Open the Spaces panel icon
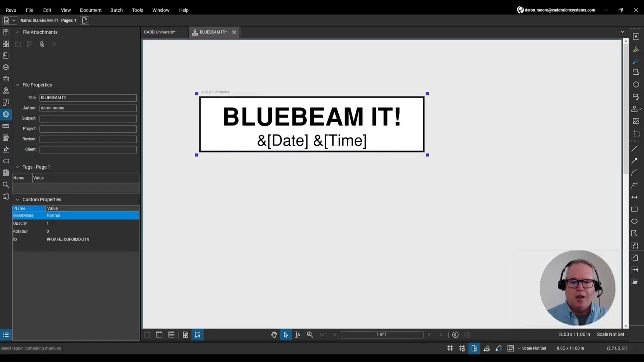 (6, 103)
